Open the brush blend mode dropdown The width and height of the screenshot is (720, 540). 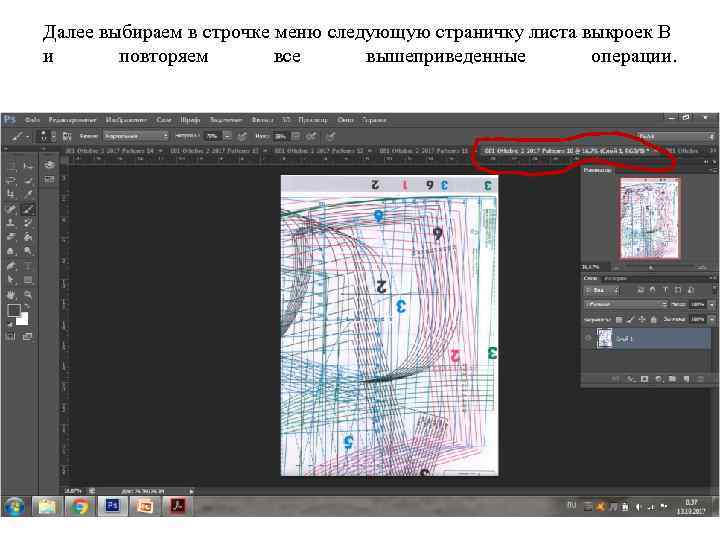137,135
